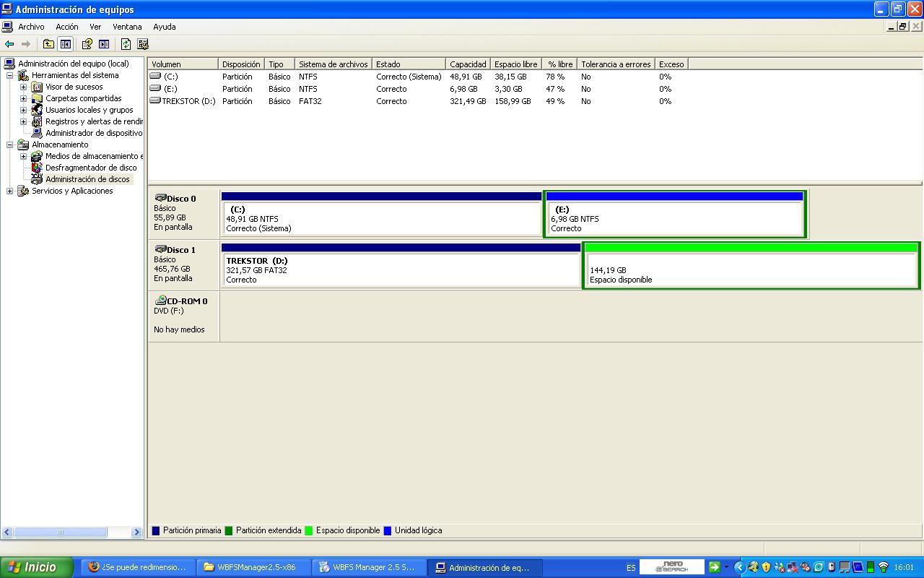This screenshot has width=924, height=578.
Task: Select the TREKSTOR (D:) volume drive icon
Action: tap(155, 101)
